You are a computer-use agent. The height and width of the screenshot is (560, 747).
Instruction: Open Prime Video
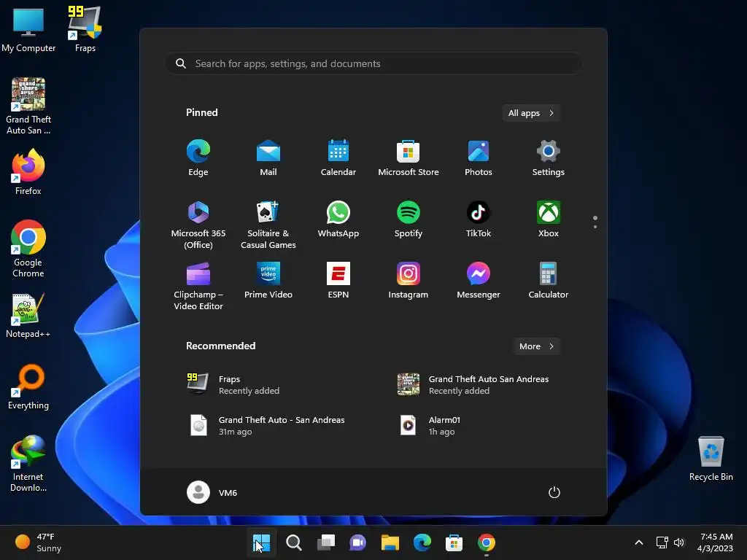[x=268, y=281]
